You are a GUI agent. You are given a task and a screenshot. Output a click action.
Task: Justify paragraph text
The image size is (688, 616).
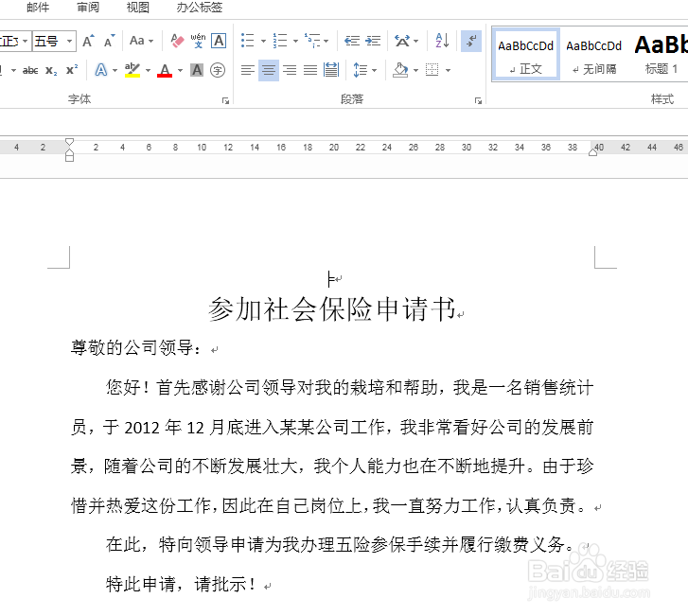click(x=310, y=70)
